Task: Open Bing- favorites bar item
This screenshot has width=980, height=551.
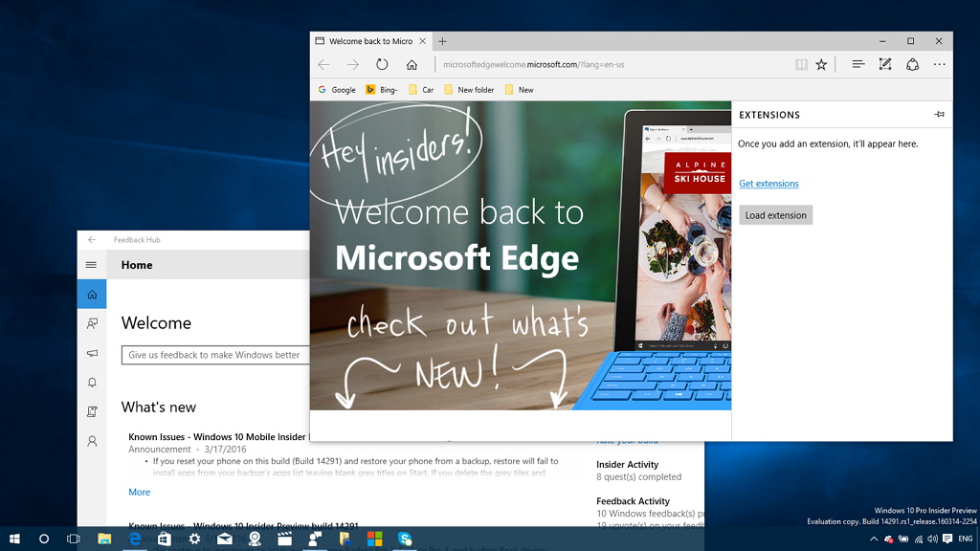Action: (x=382, y=90)
